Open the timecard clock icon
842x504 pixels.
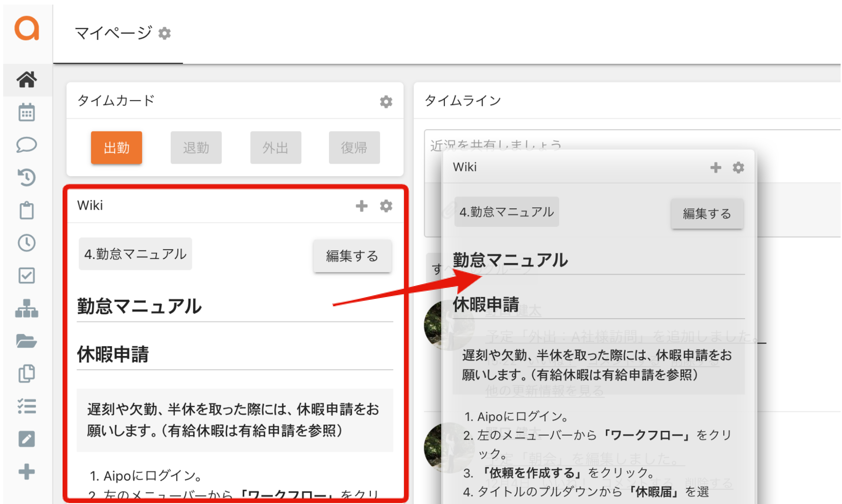click(27, 243)
